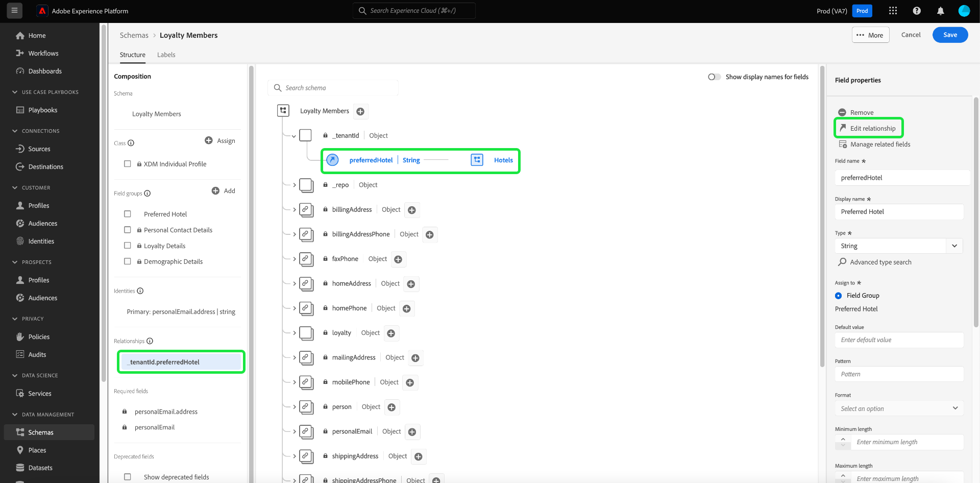Open the user profile avatar
The image size is (980, 483).
[964, 11]
